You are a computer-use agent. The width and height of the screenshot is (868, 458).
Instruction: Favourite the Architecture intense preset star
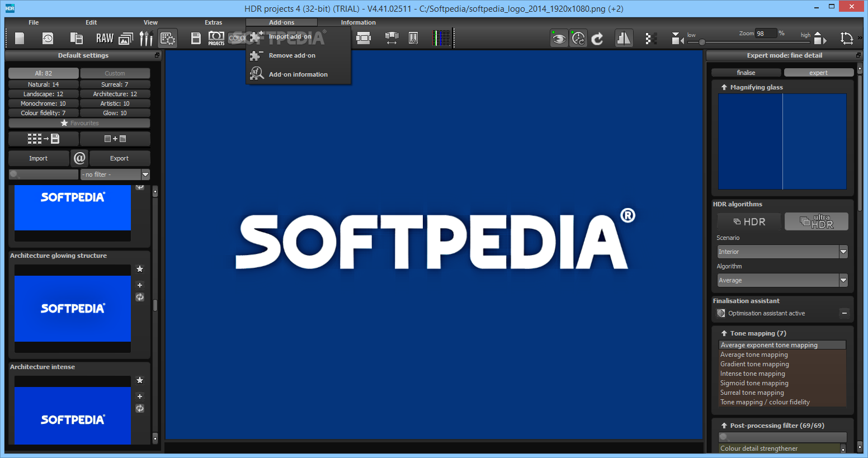coord(140,380)
